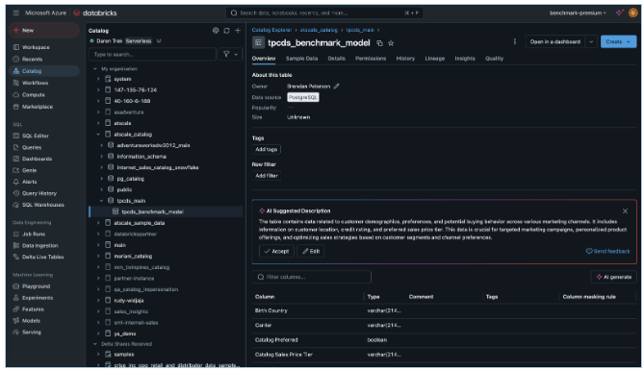The image size is (644, 371).
Task: Switch to the Details tab
Action: point(336,58)
